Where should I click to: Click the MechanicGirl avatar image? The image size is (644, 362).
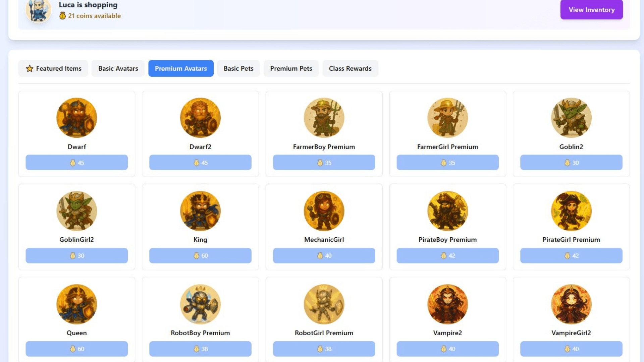(324, 211)
